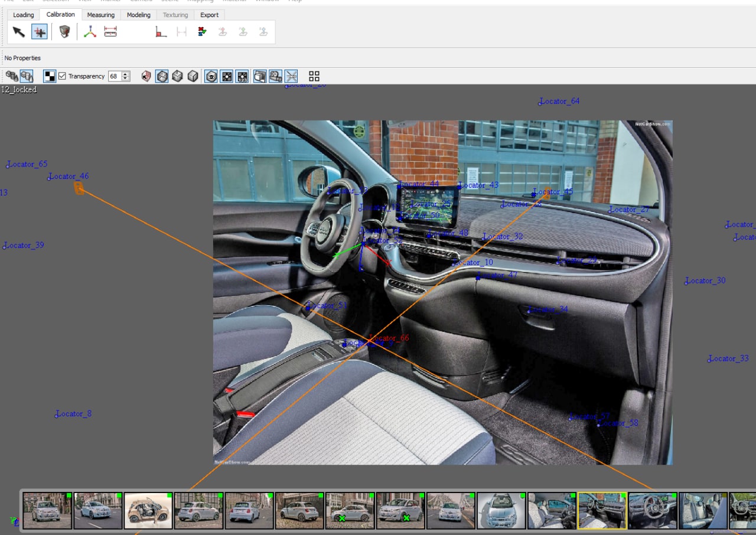Toggle the checkerboard image display button

[x=50, y=76]
